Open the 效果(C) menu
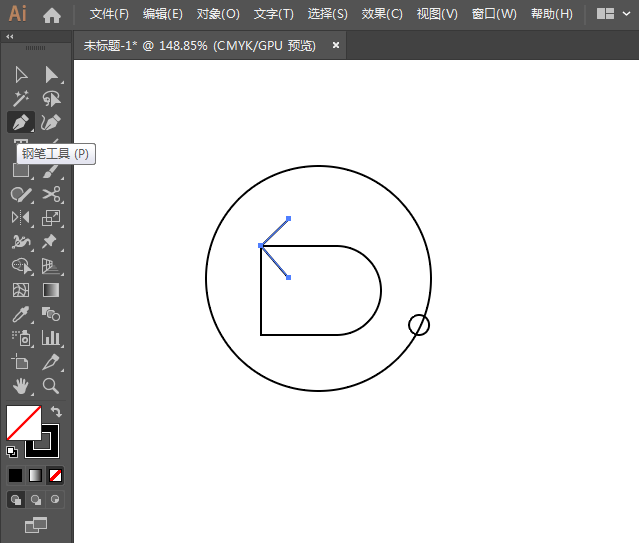The image size is (639, 543). (382, 14)
